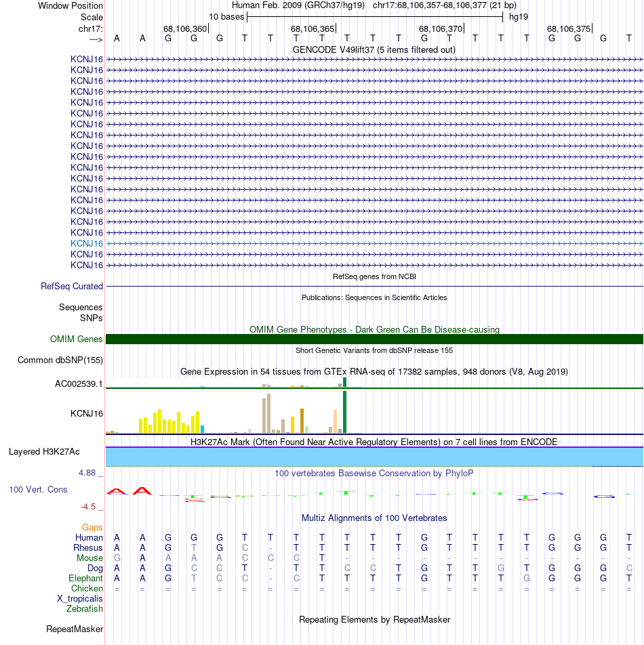This screenshot has width=644, height=645.
Task: Click the chr17: ruler label
Action: 91,28
